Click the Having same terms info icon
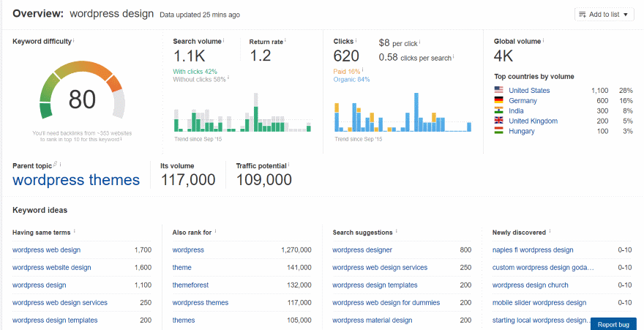 pyautogui.click(x=75, y=232)
